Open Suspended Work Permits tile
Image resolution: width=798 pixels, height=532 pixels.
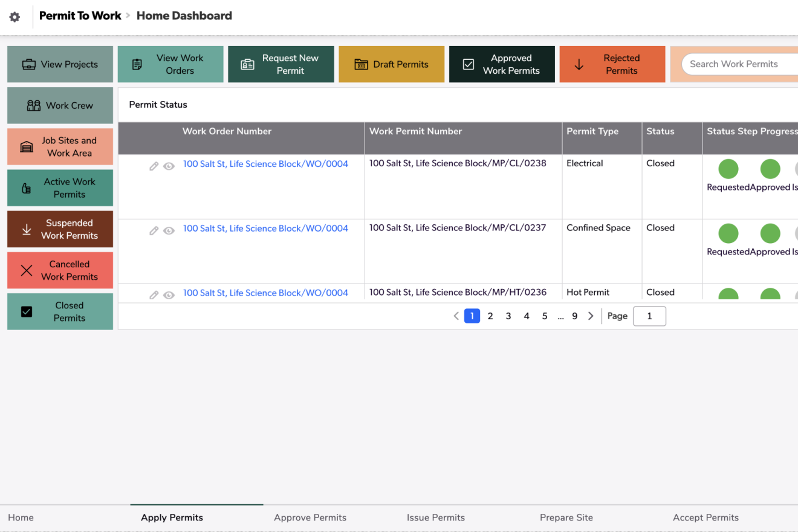(x=60, y=229)
